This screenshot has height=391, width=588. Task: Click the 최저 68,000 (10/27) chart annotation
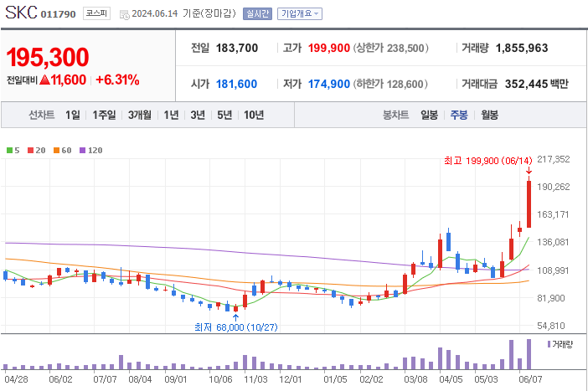click(x=236, y=327)
